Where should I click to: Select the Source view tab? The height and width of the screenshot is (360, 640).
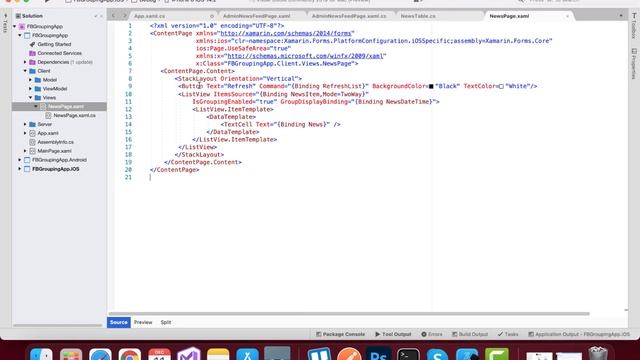119,322
